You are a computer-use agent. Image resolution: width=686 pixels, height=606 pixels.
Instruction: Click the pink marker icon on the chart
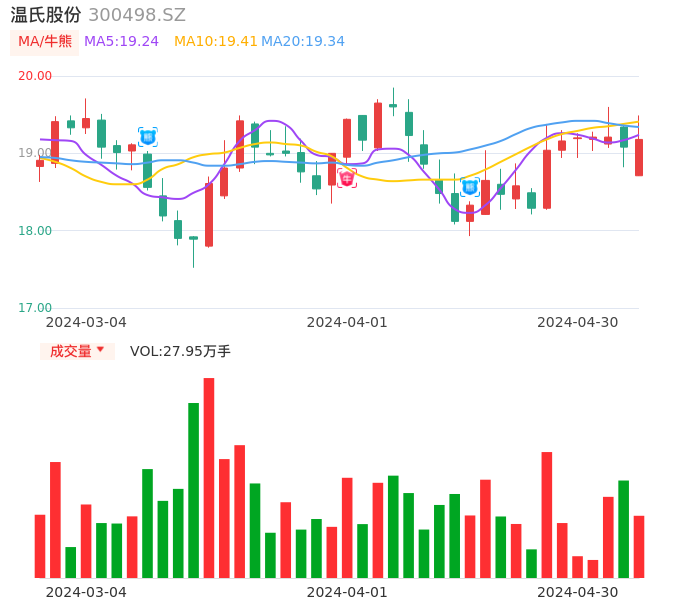(347, 179)
